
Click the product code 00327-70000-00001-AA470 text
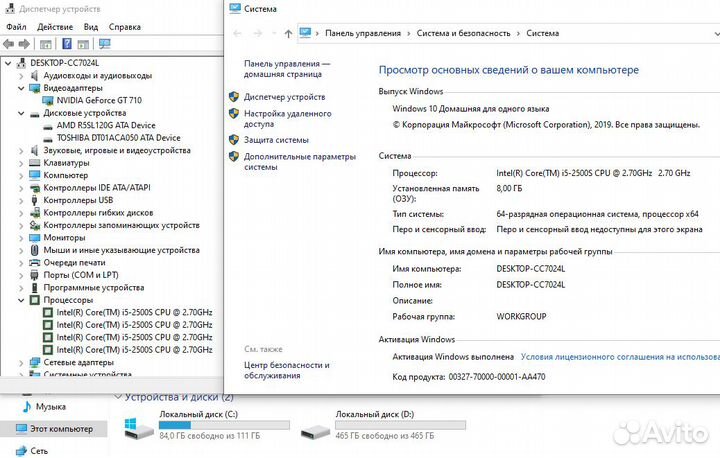click(497, 377)
